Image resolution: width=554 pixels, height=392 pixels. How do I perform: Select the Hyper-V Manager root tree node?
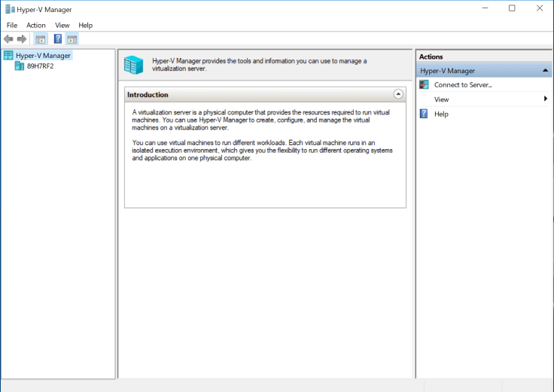43,56
